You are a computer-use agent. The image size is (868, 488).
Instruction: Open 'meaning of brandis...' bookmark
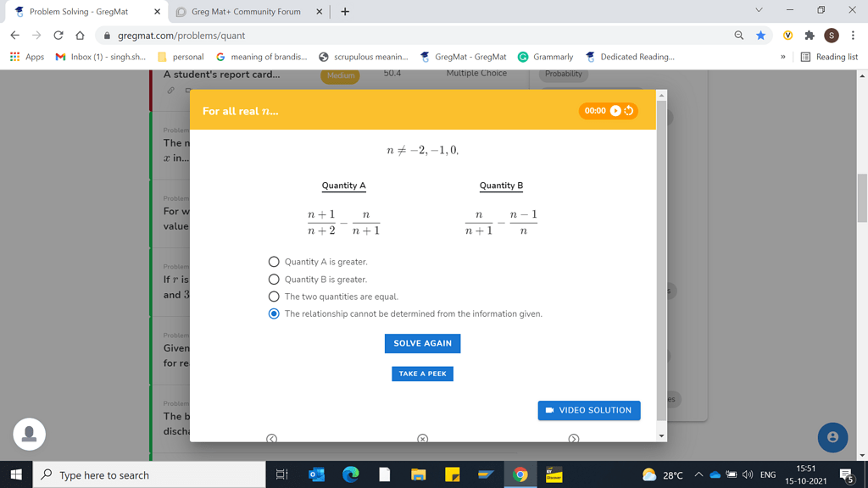coord(261,57)
